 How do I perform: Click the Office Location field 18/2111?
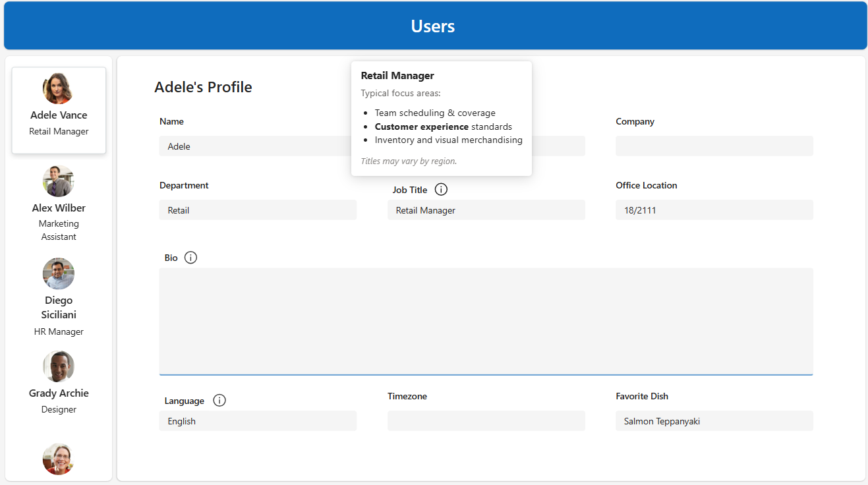714,210
